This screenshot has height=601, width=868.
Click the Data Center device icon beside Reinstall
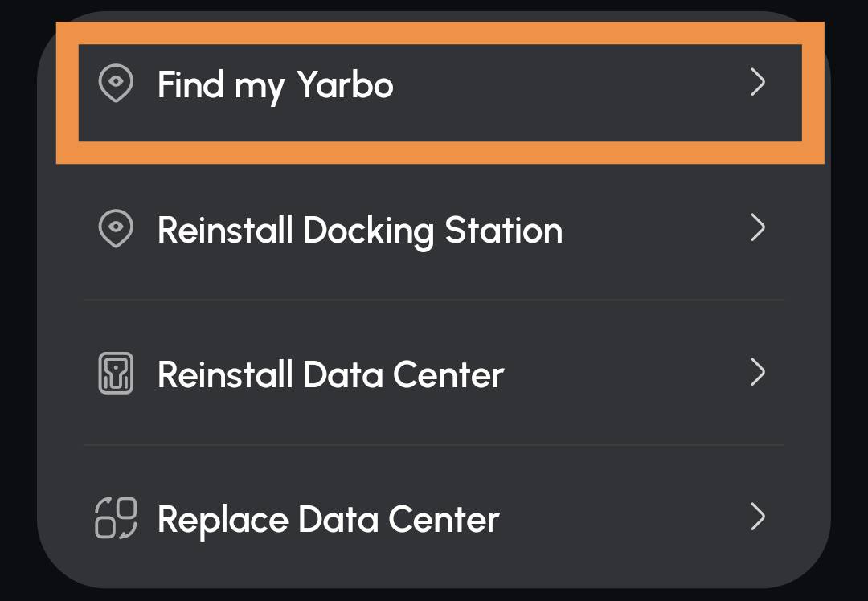click(116, 373)
